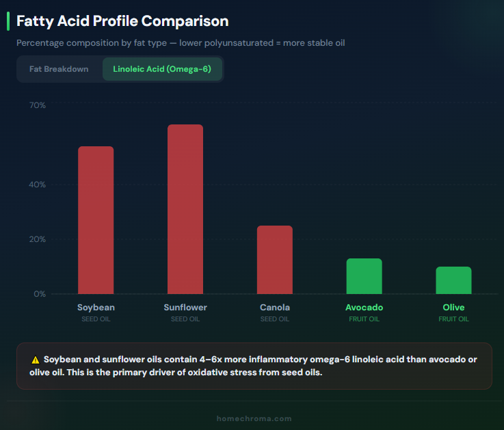
Task: Click the 70% y-axis label
Action: (x=38, y=105)
